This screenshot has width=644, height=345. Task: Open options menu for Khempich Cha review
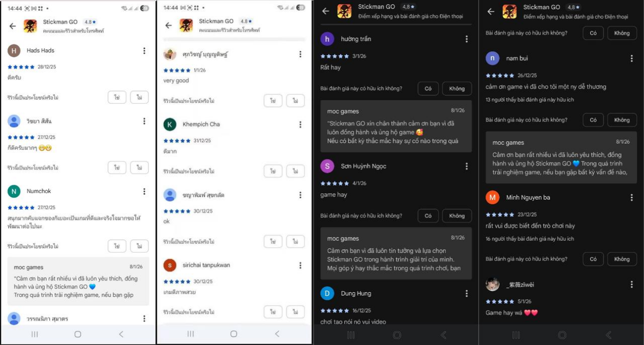(300, 124)
